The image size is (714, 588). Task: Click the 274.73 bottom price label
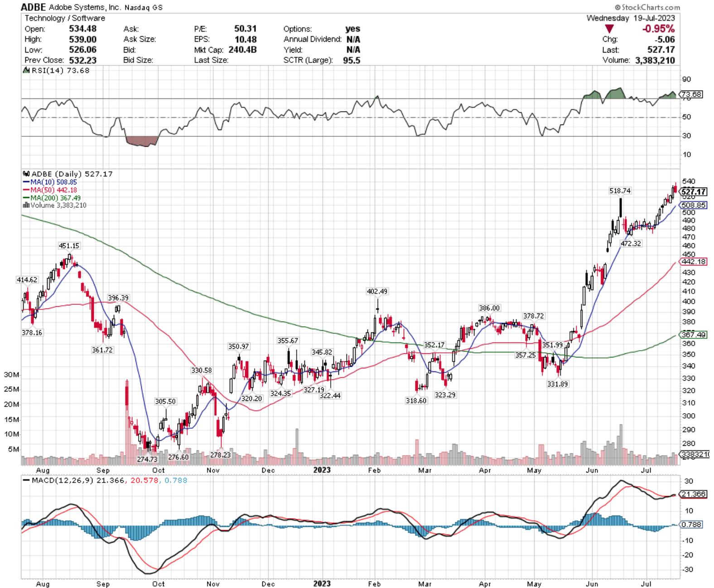tap(147, 459)
